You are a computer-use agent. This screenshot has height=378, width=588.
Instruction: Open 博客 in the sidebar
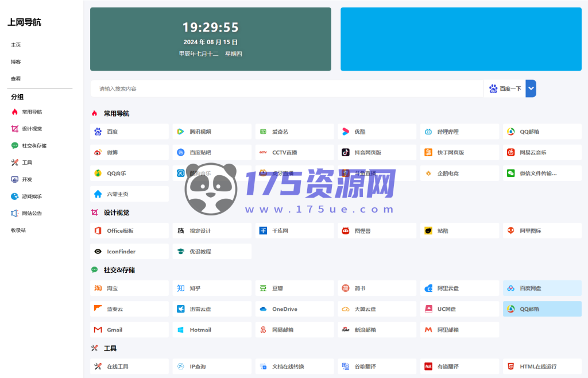(x=16, y=61)
